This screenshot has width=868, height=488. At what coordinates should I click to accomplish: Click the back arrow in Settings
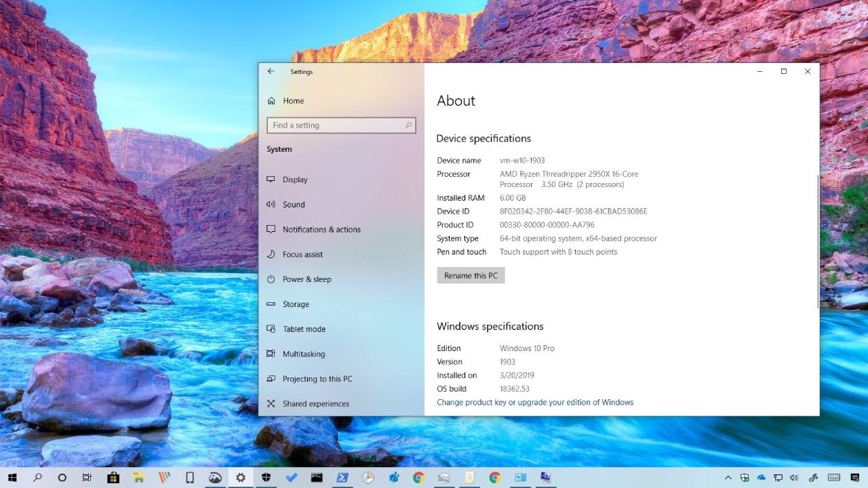[271, 71]
